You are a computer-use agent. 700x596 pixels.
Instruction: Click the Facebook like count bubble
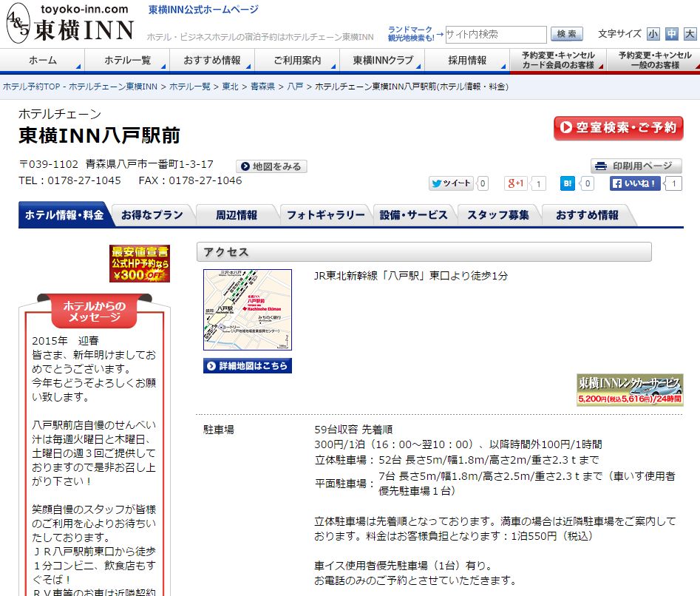pyautogui.click(x=673, y=183)
